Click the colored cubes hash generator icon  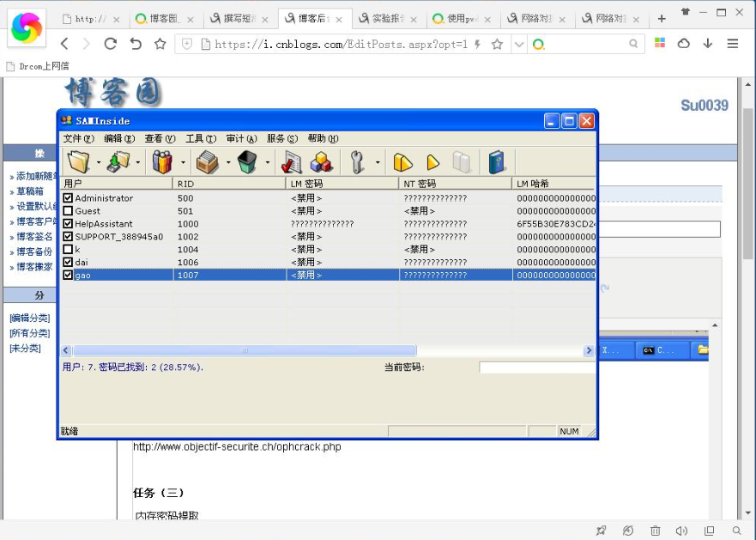322,161
